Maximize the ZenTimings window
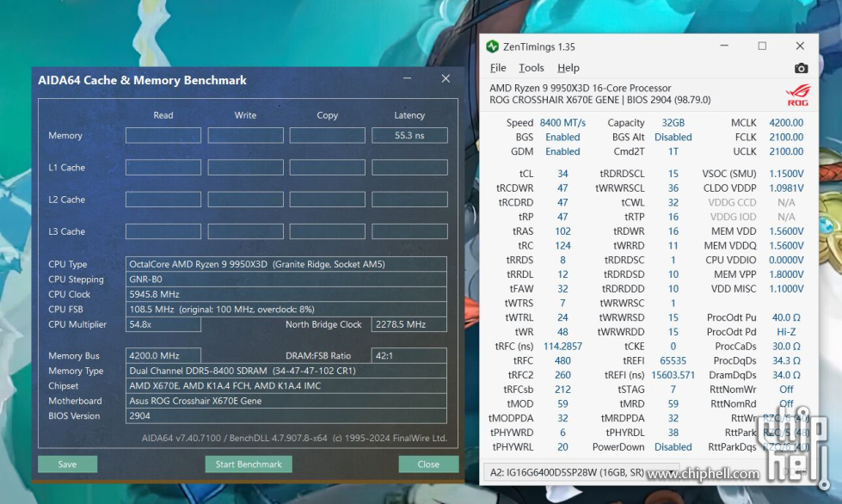This screenshot has width=842, height=504. tap(762, 46)
